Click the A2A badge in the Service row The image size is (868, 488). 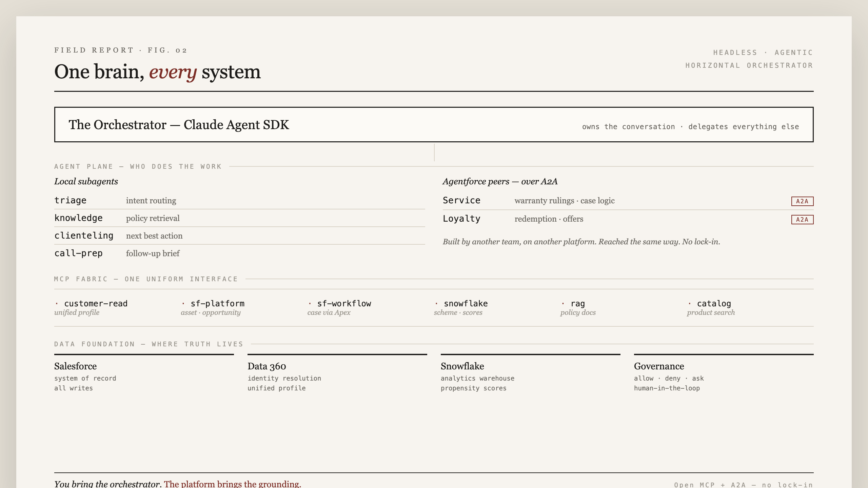[802, 201]
